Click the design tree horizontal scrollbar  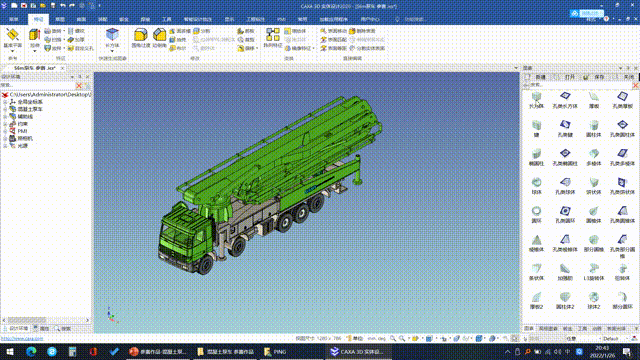(46, 320)
